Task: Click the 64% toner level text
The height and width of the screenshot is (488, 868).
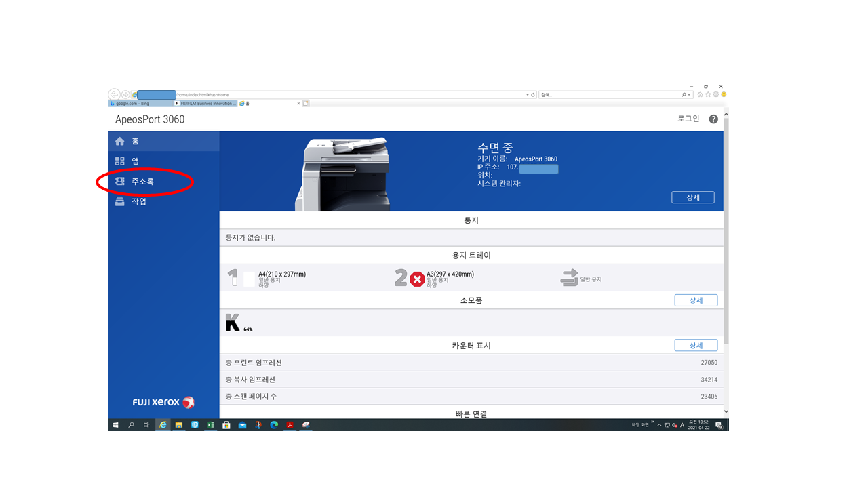Action: point(248,329)
